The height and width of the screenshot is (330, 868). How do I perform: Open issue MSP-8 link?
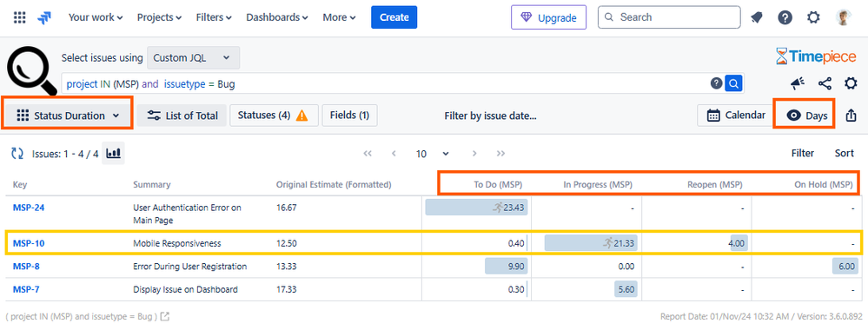click(26, 267)
